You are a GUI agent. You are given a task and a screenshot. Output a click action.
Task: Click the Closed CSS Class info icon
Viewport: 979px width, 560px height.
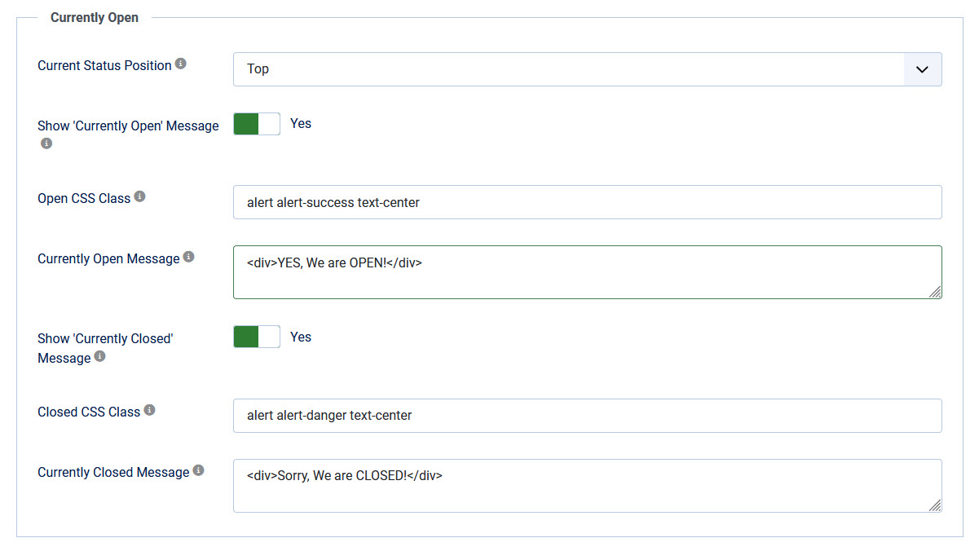tap(150, 410)
